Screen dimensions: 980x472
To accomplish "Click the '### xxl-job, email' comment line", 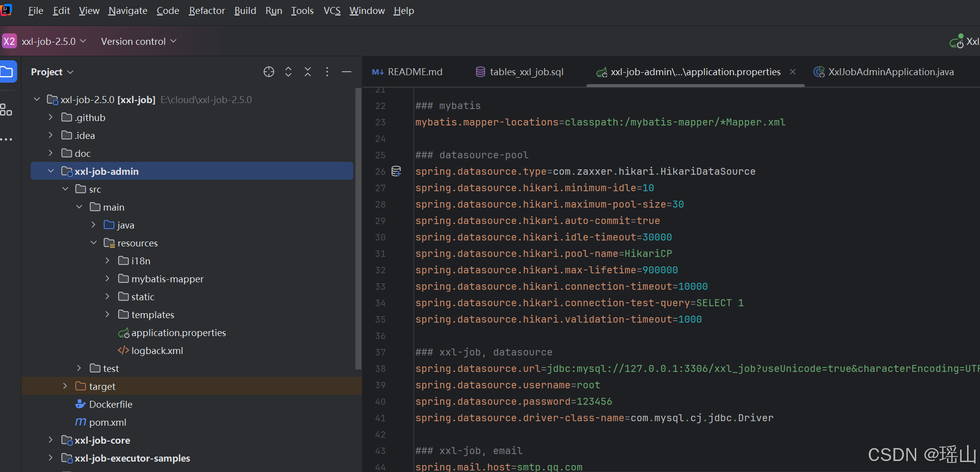I will pos(469,451).
